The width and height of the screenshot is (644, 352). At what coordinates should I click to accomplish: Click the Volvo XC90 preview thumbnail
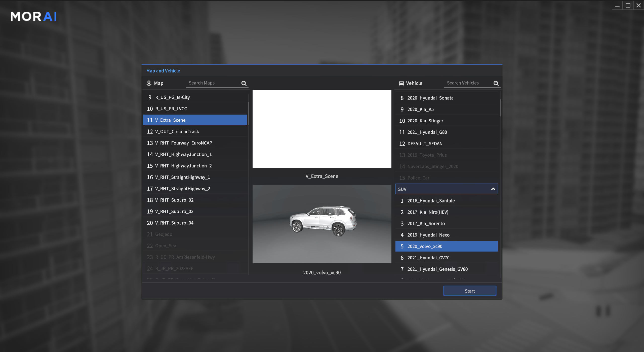(322, 224)
